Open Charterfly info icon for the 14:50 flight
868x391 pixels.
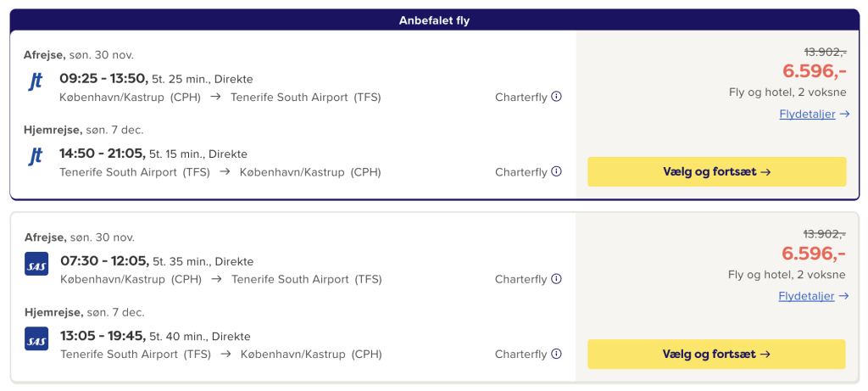click(556, 171)
